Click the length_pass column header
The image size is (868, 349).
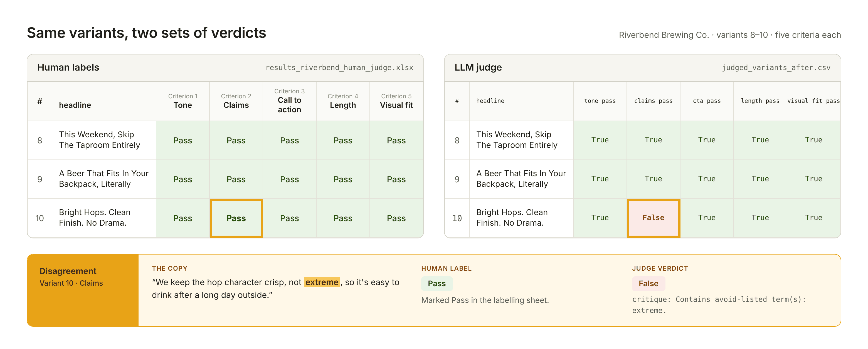coord(760,101)
